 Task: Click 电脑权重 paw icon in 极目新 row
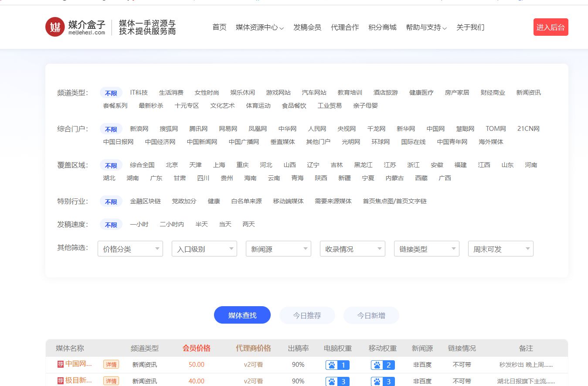337,382
